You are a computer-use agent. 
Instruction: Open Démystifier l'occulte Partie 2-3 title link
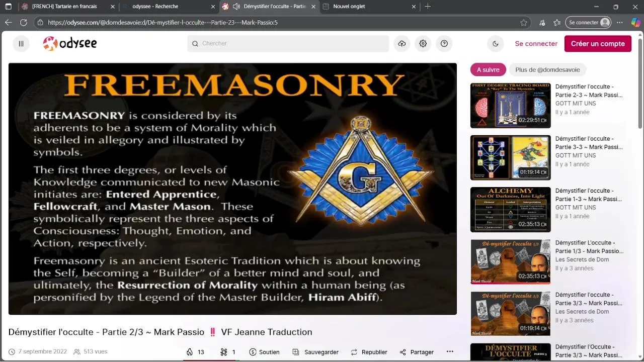tap(589, 90)
